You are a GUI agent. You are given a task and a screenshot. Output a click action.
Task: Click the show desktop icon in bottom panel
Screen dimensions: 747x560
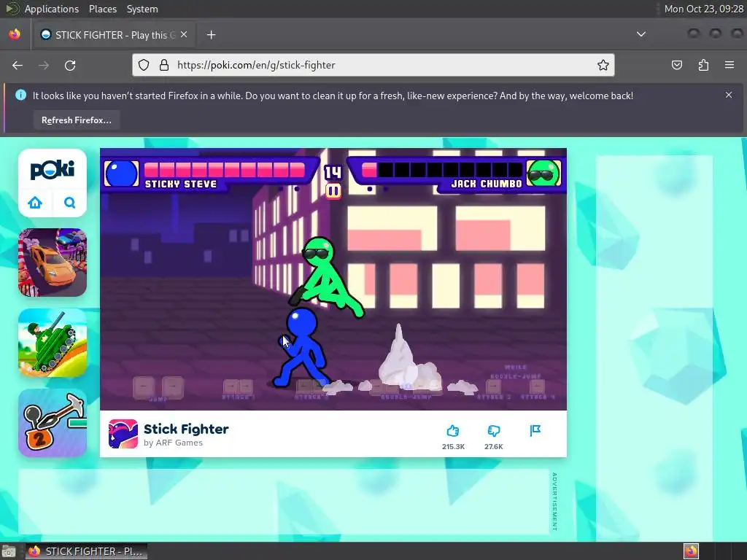point(9,551)
